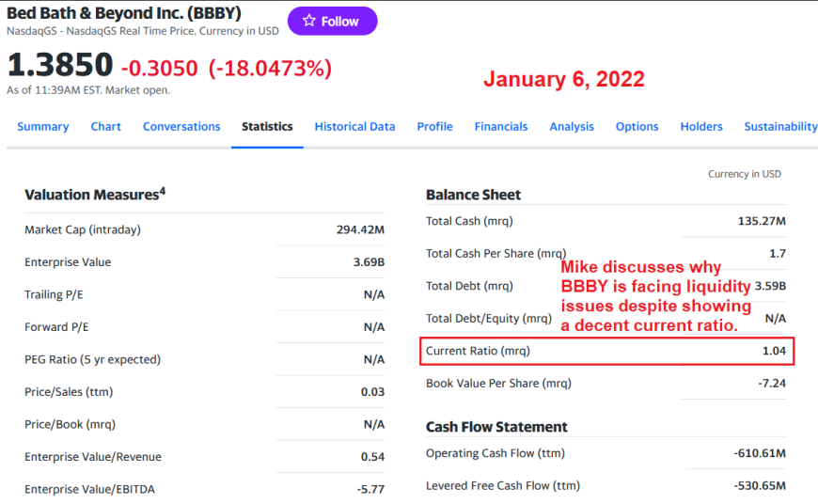Select the Total Debt (mrq) label
The width and height of the screenshot is (818, 504).
(x=469, y=286)
